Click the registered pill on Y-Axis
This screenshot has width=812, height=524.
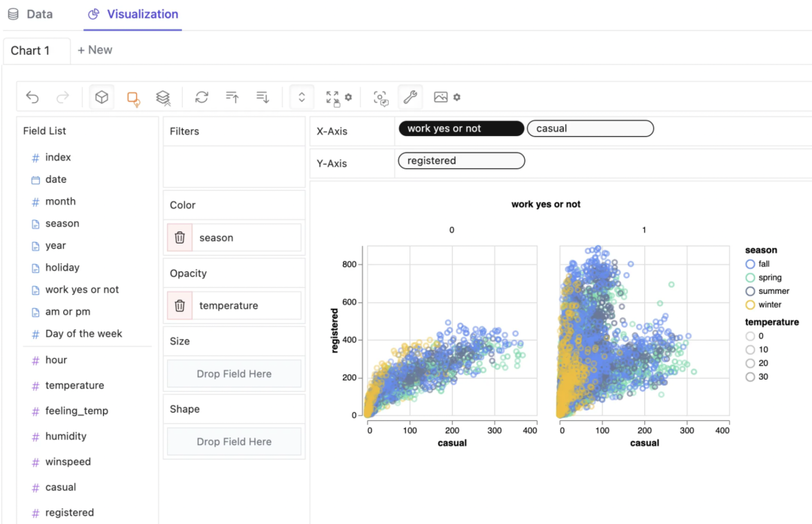pyautogui.click(x=462, y=161)
